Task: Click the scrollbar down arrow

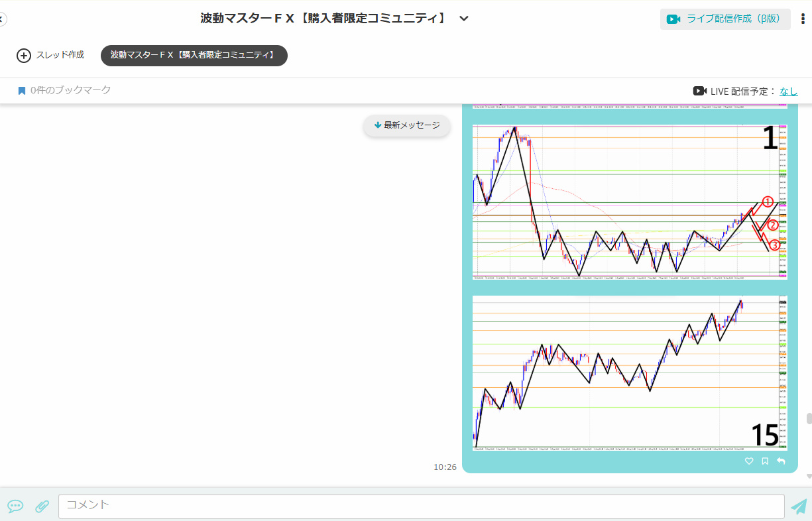Action: 809,476
